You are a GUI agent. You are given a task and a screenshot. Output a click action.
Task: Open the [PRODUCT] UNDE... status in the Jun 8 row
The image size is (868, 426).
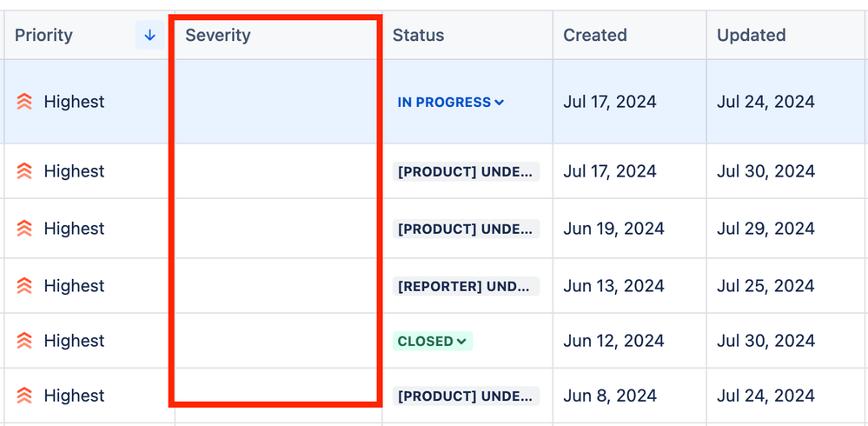(466, 396)
